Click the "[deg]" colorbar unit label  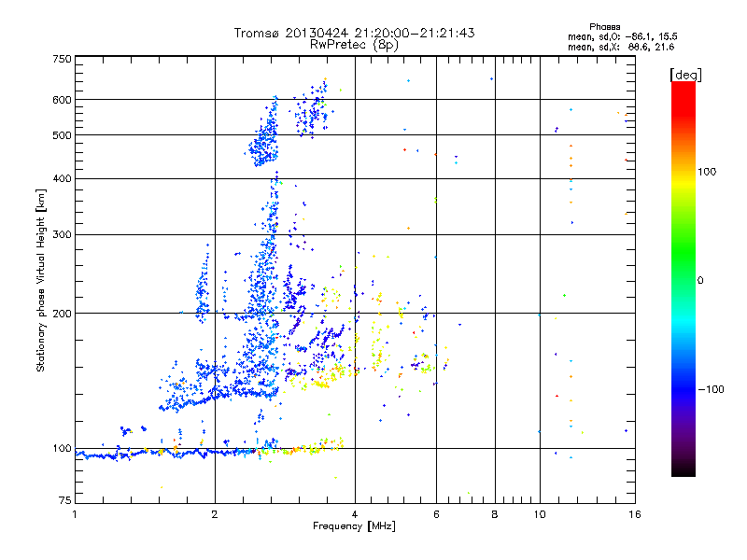685,75
